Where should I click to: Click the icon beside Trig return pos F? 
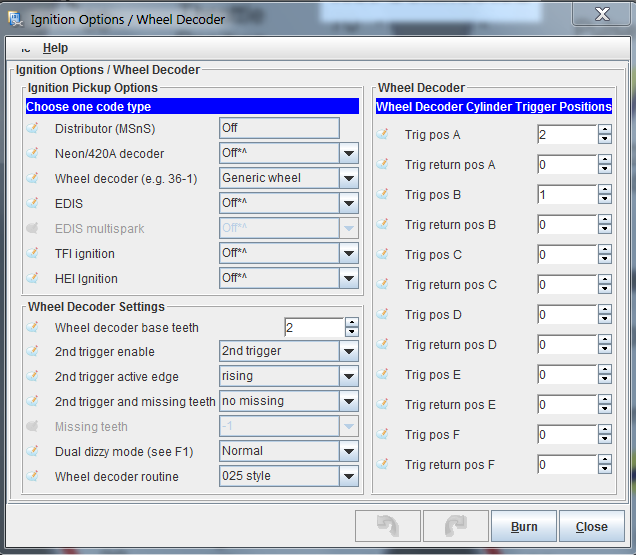pos(382,465)
